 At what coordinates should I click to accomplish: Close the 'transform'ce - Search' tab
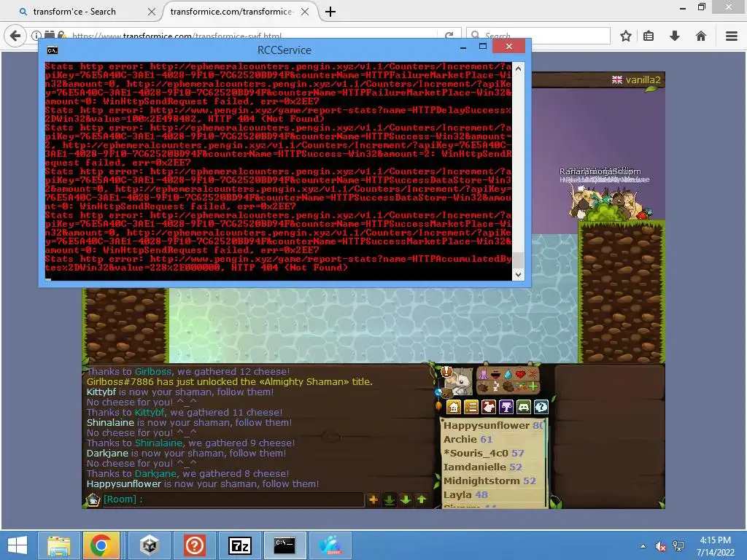pos(152,12)
